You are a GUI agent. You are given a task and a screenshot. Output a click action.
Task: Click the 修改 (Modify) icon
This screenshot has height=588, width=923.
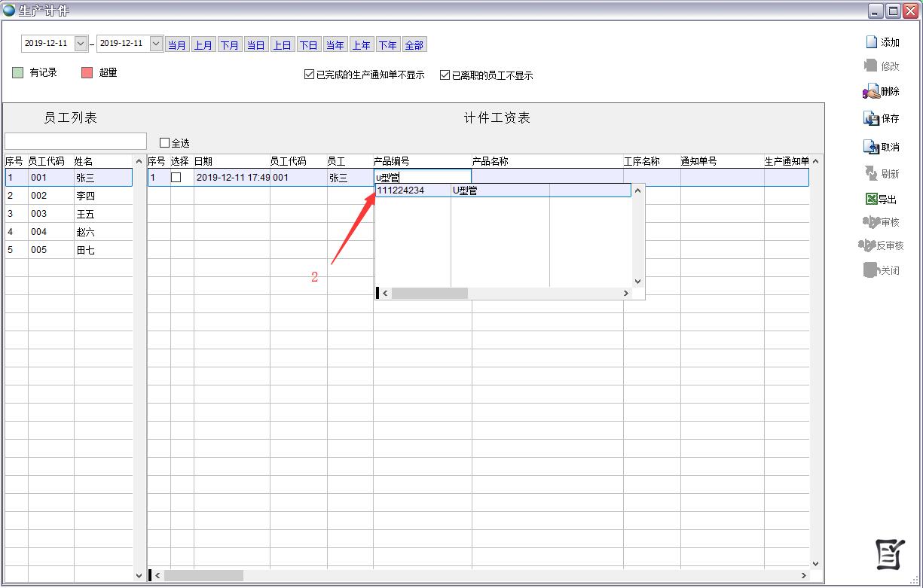(871, 66)
